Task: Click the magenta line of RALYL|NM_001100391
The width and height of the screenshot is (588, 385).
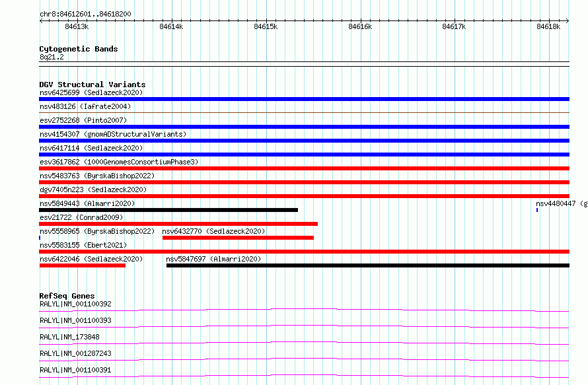Action: tap(304, 376)
